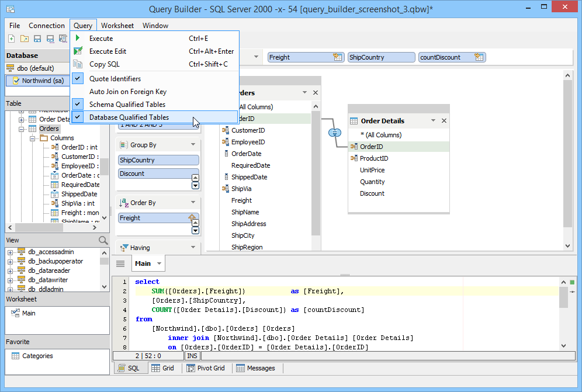This screenshot has height=392, width=582.
Task: Close the Order Details table window
Action: (x=444, y=121)
